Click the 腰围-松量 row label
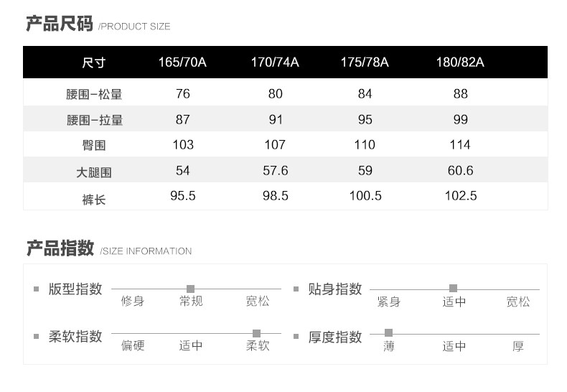The image size is (567, 392). 94,94
